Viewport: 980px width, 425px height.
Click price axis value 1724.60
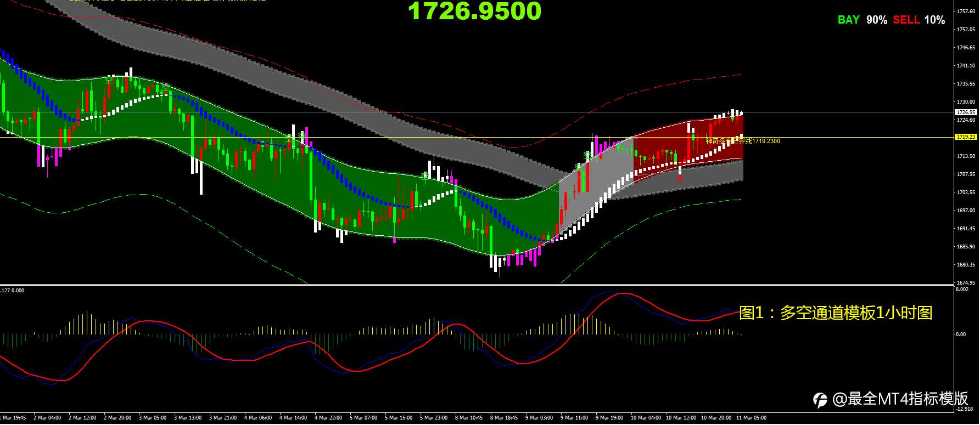(x=966, y=120)
